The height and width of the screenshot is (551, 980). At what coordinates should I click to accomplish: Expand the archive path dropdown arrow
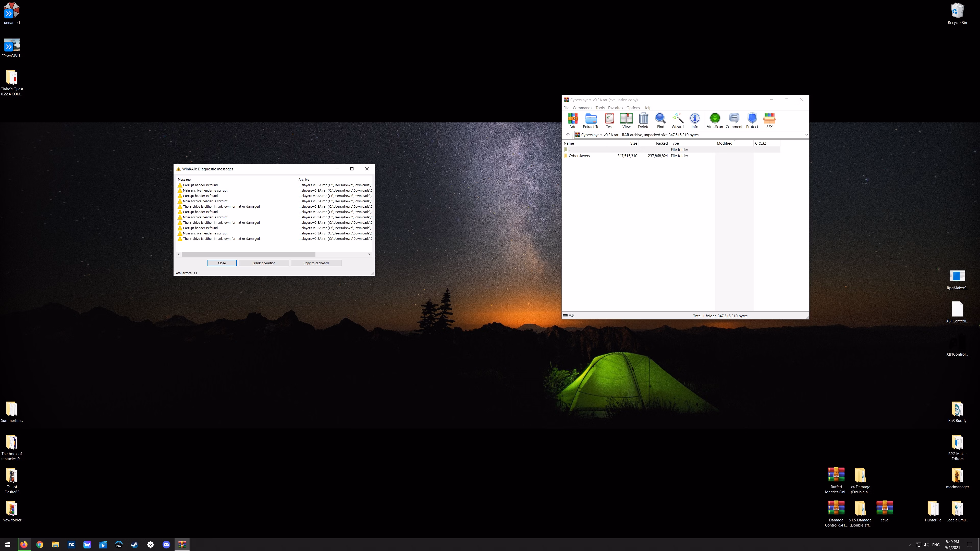(x=806, y=135)
